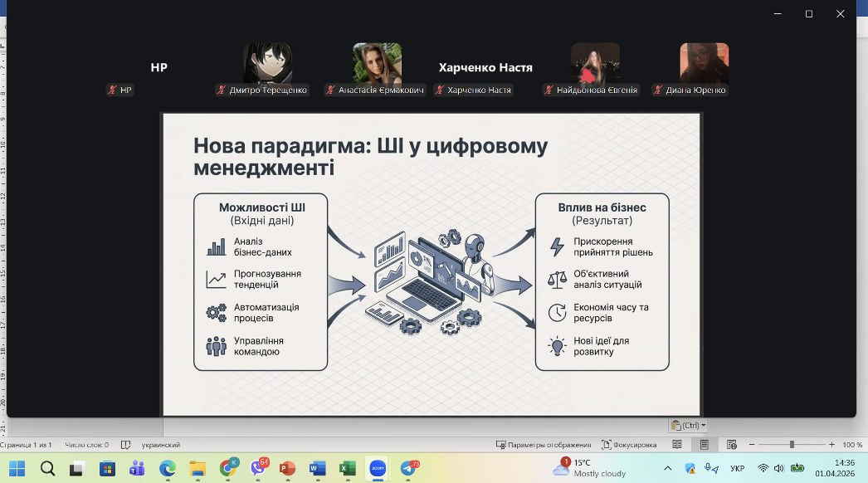Launch PowerPoint from the taskbar
Viewport: 868px width, 483px height.
pos(287,468)
